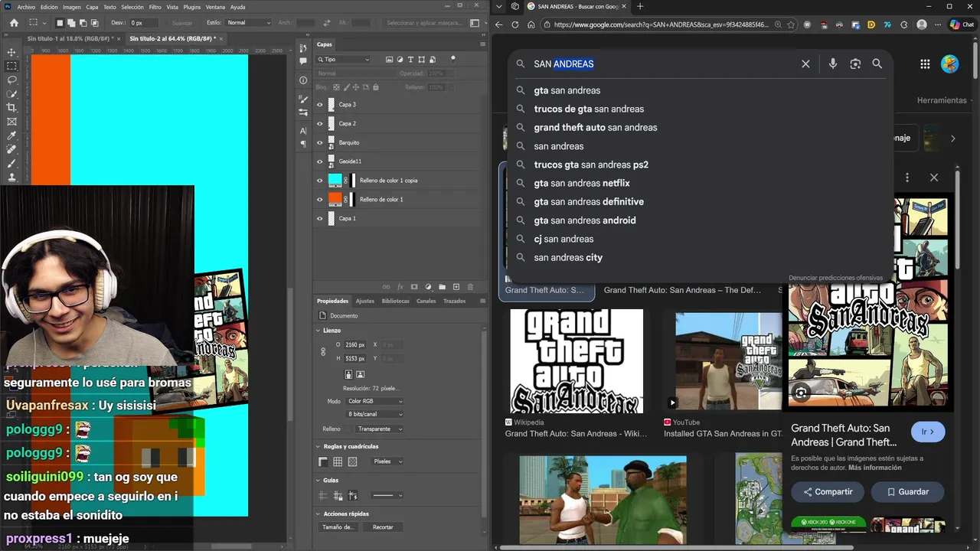The width and height of the screenshot is (980, 551).
Task: Click the Guardar button
Action: (907, 491)
